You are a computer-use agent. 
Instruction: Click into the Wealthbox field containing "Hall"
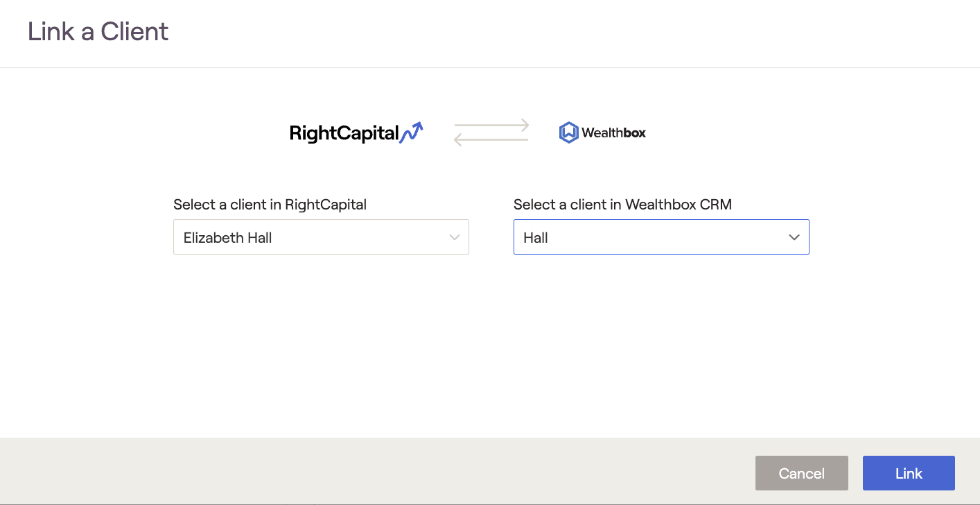click(x=645, y=237)
